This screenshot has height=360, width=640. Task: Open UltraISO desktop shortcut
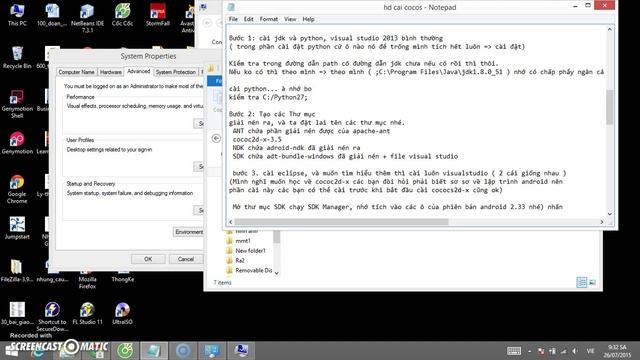tap(122, 313)
